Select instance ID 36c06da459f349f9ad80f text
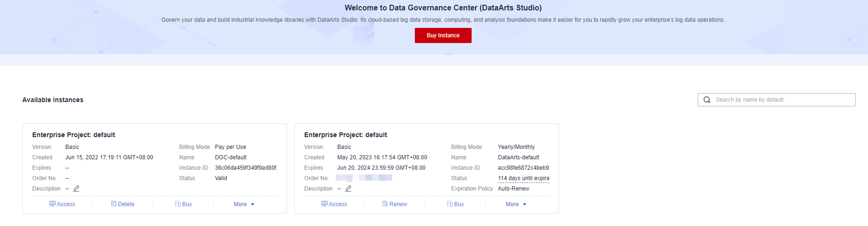The image size is (868, 226). tap(246, 168)
